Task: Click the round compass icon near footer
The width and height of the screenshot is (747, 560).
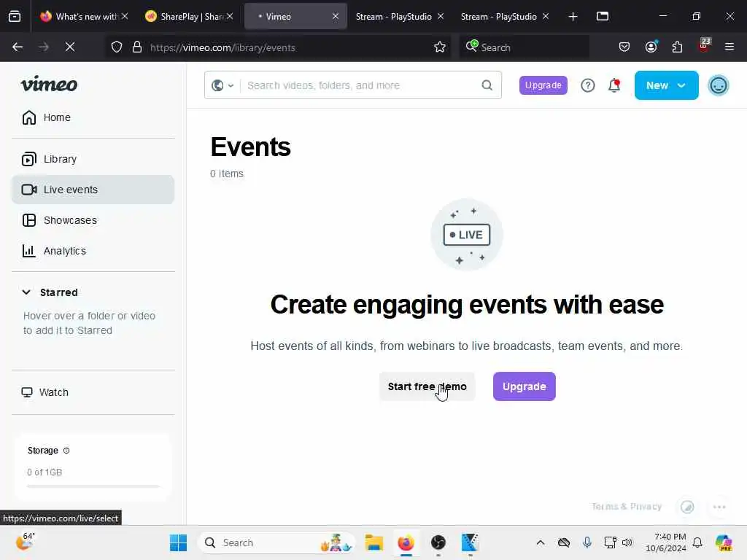Action: point(687,507)
